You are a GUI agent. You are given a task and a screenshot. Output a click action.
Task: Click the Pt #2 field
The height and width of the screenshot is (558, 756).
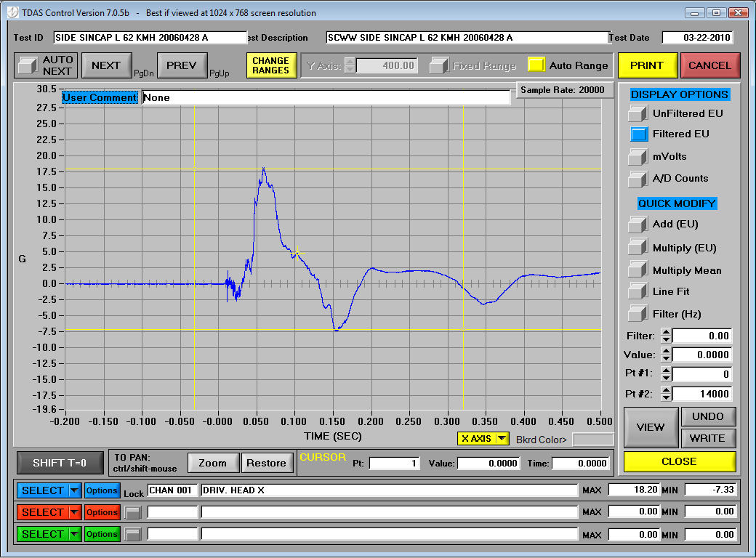click(x=702, y=394)
